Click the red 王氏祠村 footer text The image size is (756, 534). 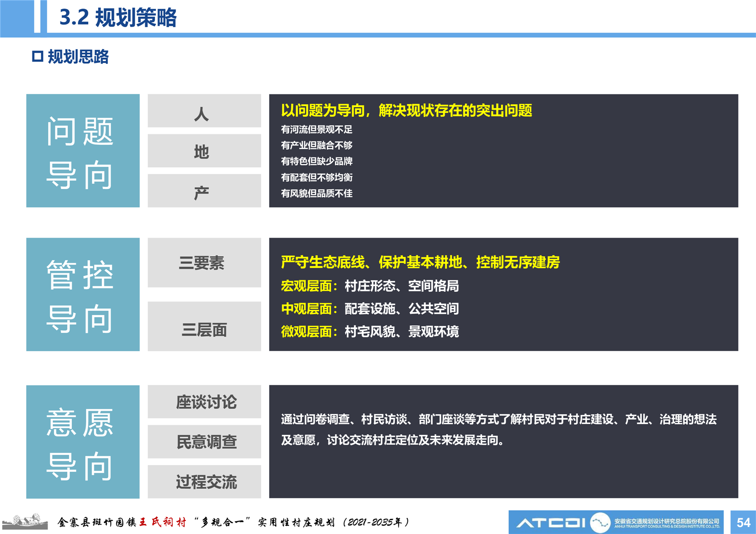pyautogui.click(x=163, y=522)
